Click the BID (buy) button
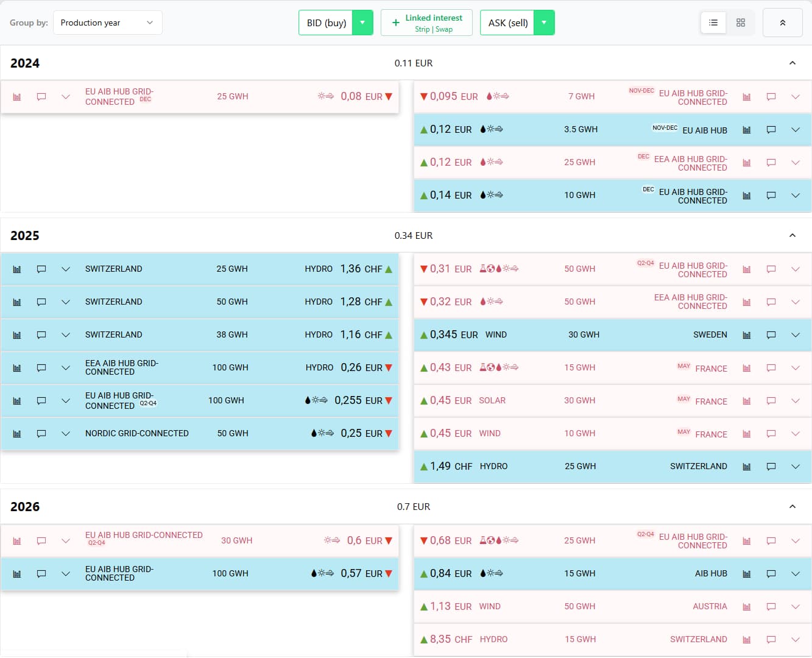The height and width of the screenshot is (658, 812). click(x=326, y=22)
